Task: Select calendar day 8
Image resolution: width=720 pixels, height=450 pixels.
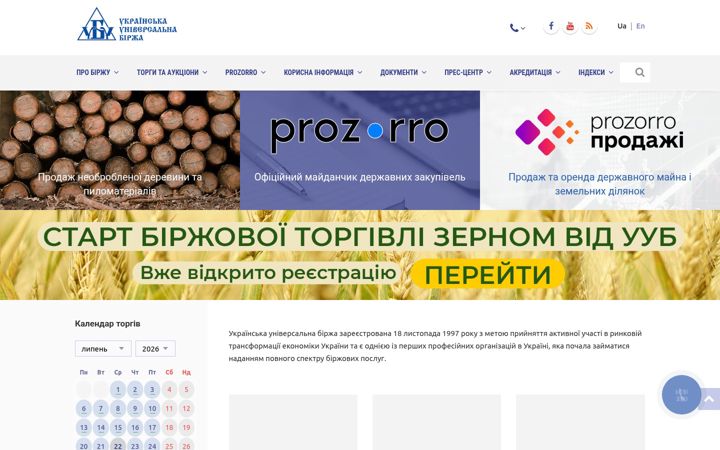Action: [x=118, y=408]
